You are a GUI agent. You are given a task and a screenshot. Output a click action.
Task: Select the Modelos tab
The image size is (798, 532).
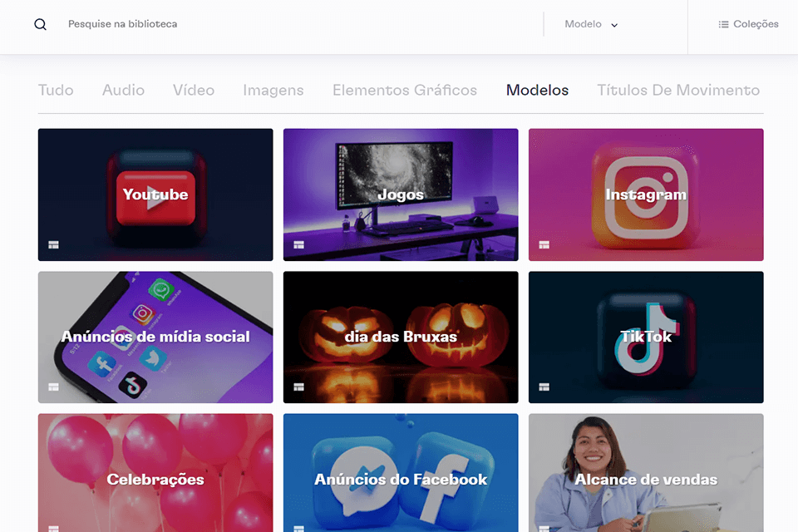pyautogui.click(x=537, y=90)
